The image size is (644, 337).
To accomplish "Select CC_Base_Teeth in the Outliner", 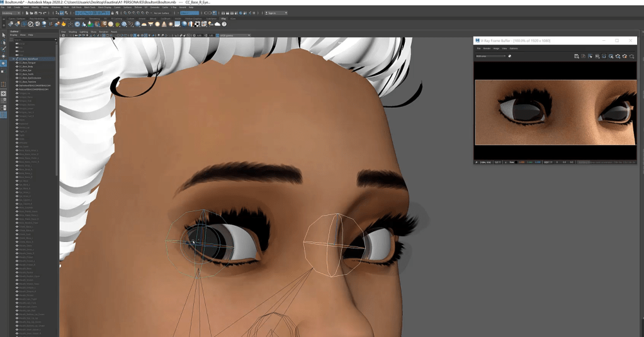I will click(x=26, y=74).
